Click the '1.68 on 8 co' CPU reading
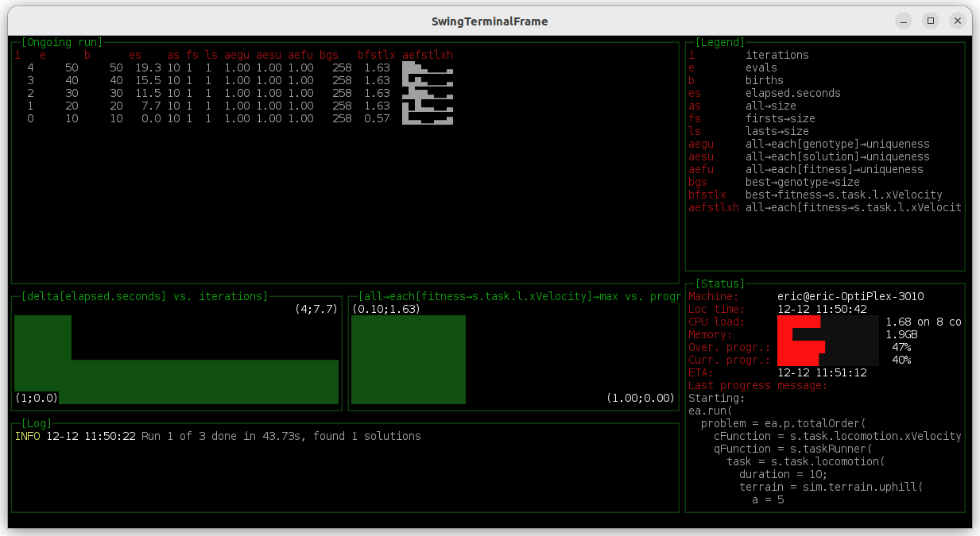Viewport: 980px width, 536px height. (x=924, y=322)
